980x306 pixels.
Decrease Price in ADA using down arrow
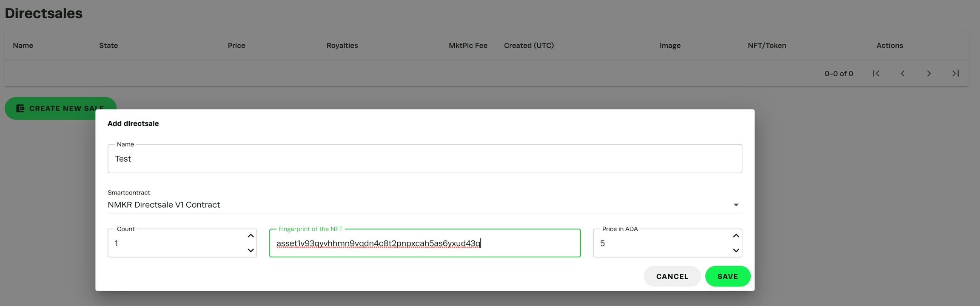(x=735, y=250)
